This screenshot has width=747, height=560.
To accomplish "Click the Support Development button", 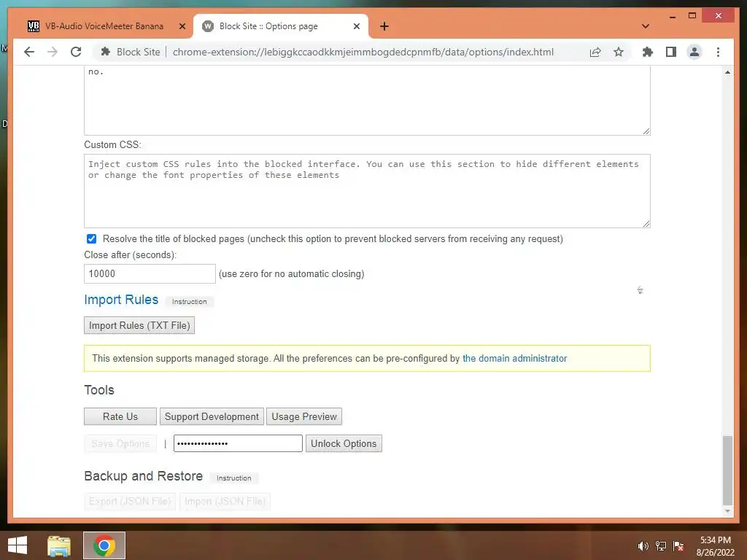I will (x=212, y=416).
